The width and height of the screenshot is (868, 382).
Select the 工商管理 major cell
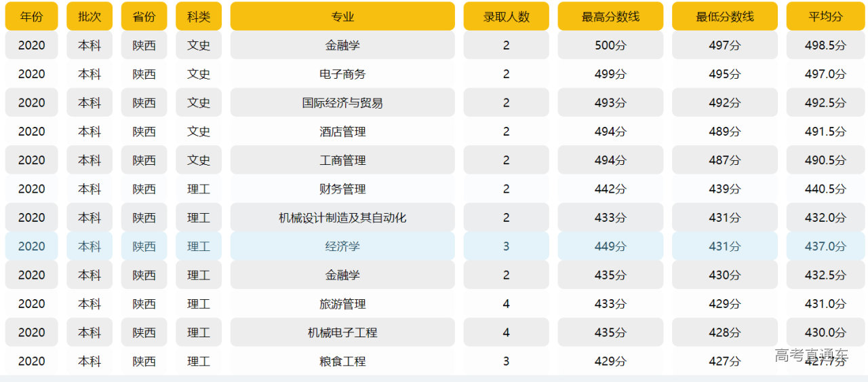342,160
